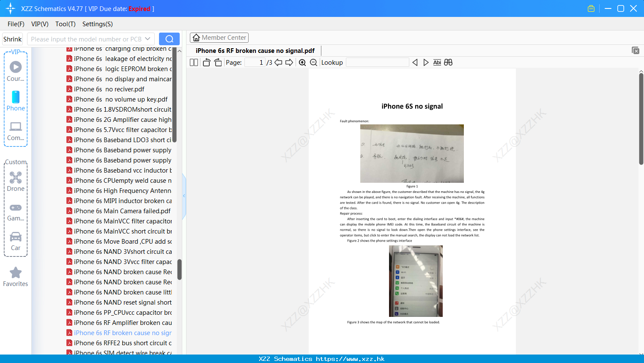Find next lookup match triangle

click(426, 62)
